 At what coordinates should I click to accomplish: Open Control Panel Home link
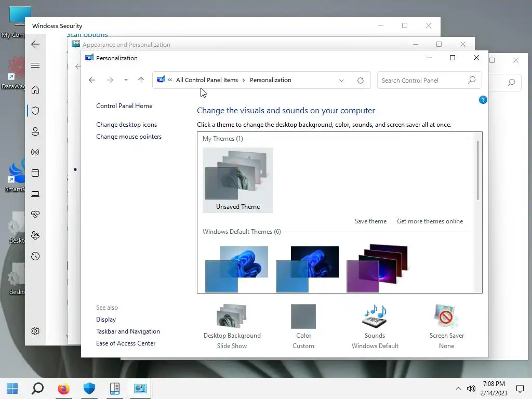click(x=124, y=106)
